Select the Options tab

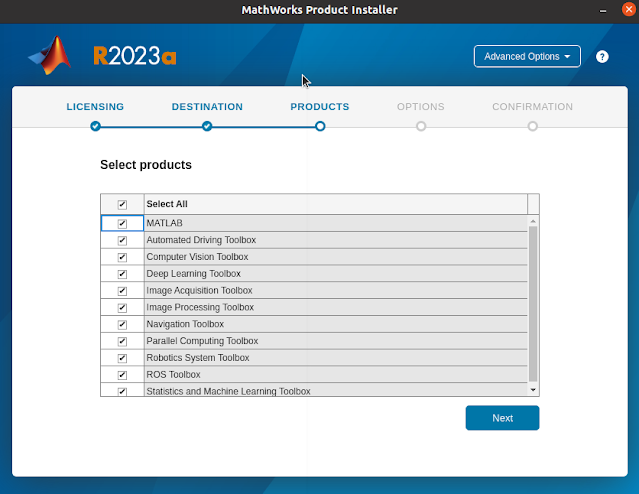pos(421,107)
